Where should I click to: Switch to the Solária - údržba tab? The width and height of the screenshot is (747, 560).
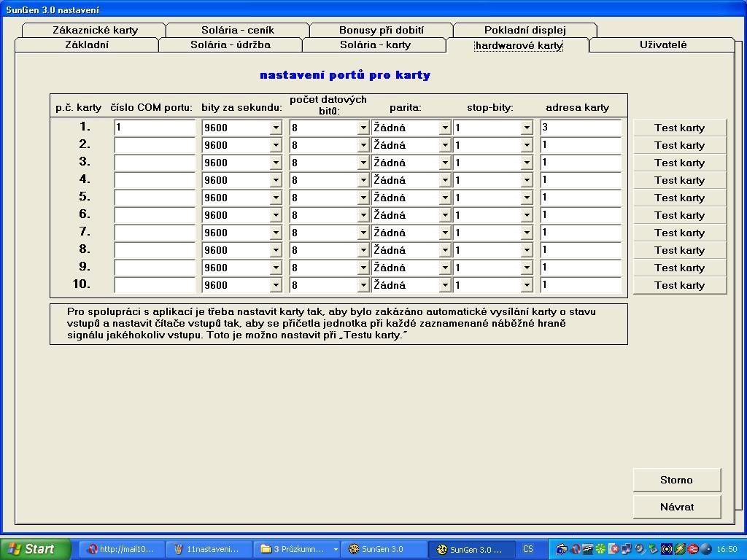230,44
